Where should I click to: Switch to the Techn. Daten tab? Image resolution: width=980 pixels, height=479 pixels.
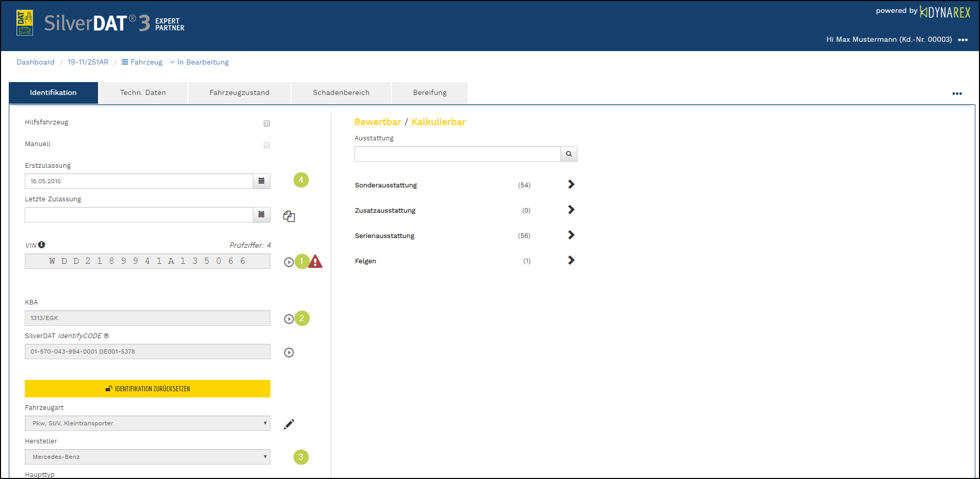[x=143, y=93]
